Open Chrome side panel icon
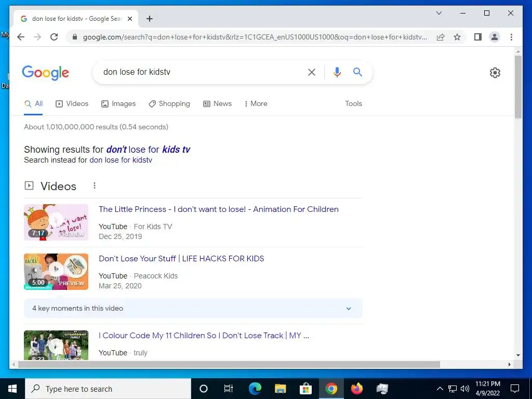 (x=478, y=37)
